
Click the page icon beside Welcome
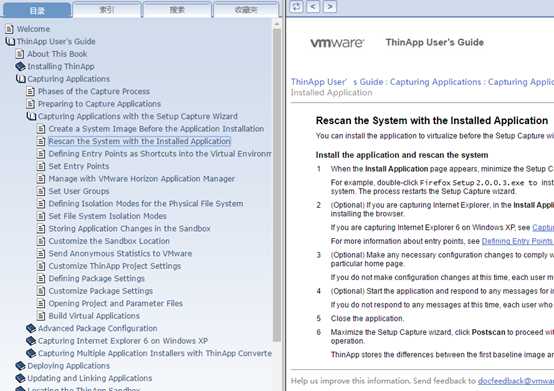pos(10,29)
